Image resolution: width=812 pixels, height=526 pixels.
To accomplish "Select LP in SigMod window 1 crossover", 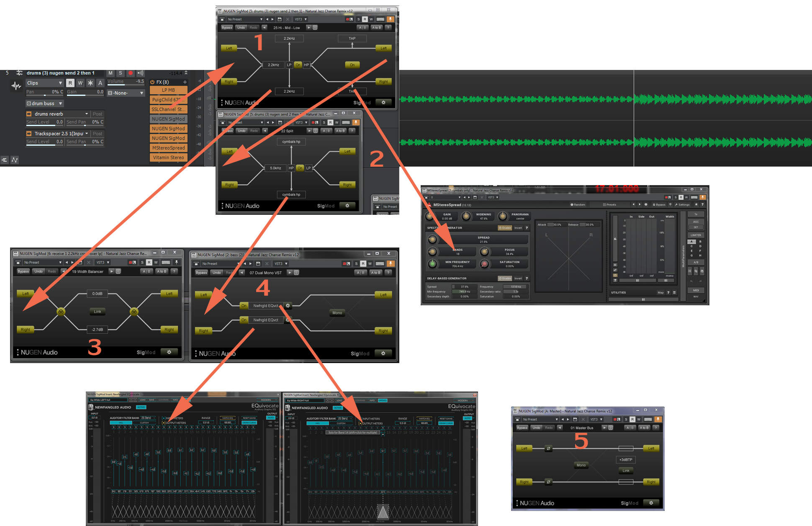I will 289,65.
